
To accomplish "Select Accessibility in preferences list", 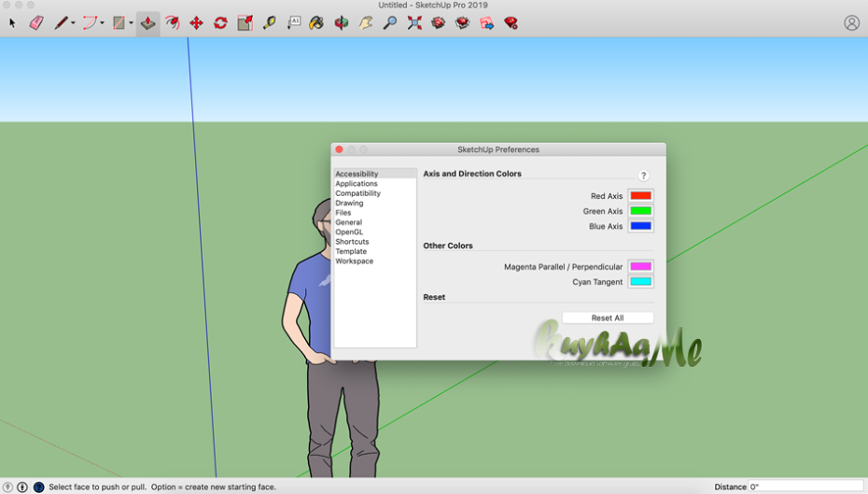I will [375, 174].
